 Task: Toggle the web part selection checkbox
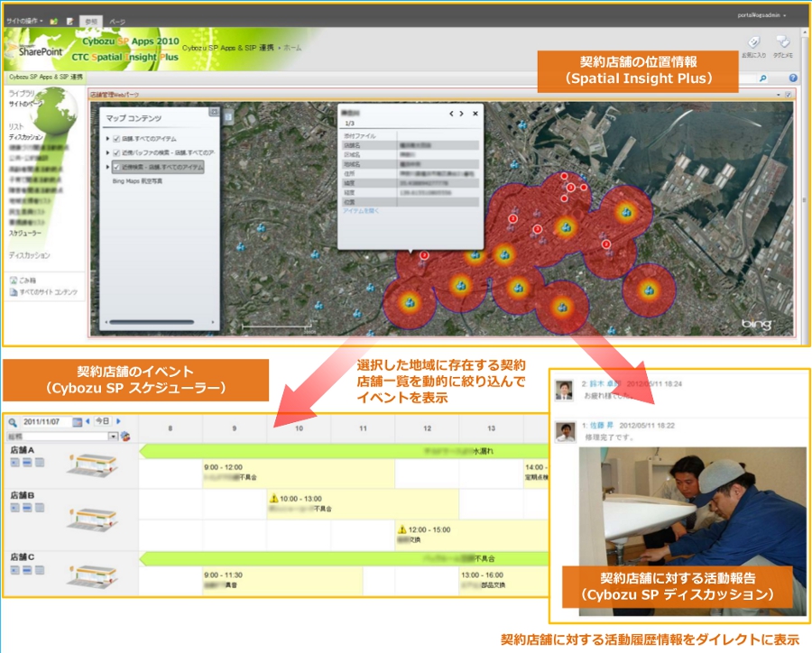789,95
